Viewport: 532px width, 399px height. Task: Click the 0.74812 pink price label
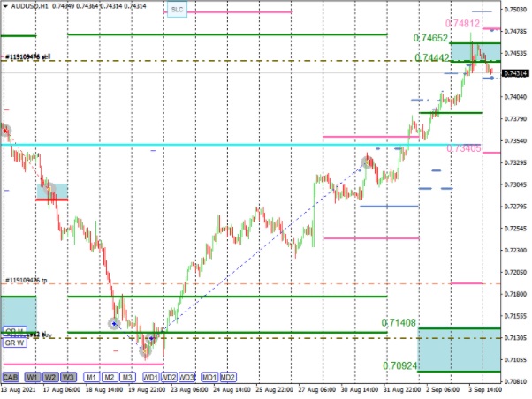[462, 23]
